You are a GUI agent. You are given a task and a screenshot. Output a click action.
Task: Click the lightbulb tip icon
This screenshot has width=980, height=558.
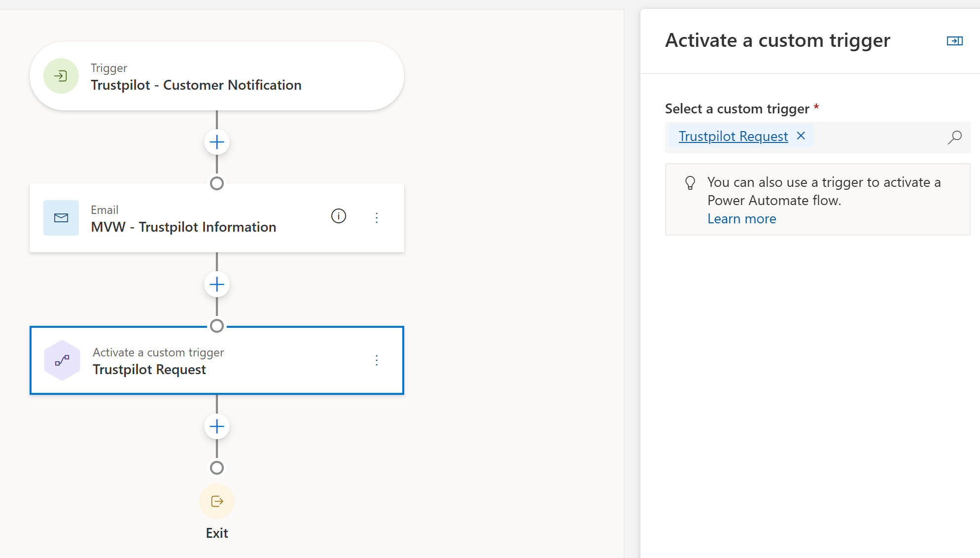(690, 183)
